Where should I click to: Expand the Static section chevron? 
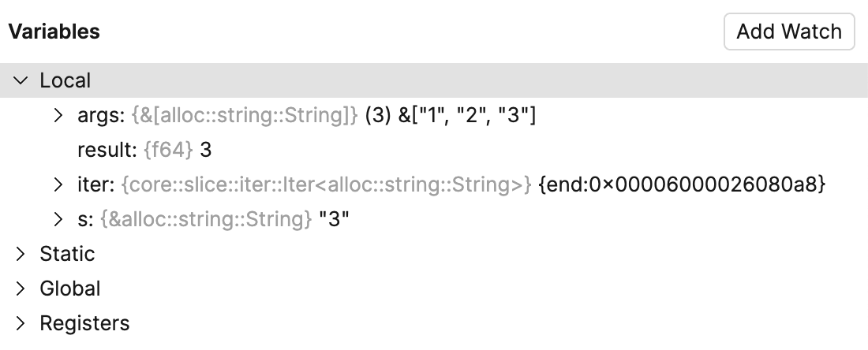[21, 254]
